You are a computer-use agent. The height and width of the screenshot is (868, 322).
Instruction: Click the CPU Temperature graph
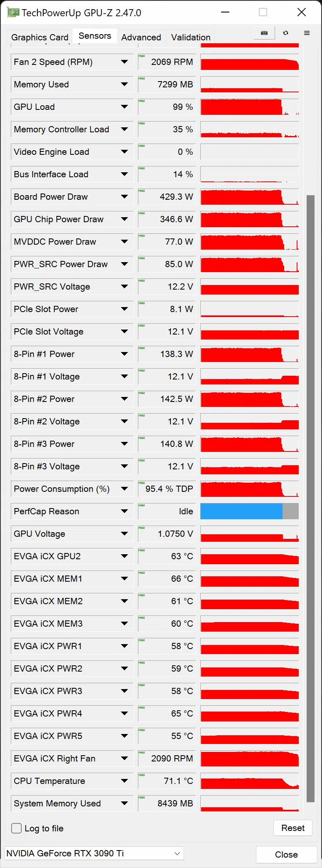249,781
